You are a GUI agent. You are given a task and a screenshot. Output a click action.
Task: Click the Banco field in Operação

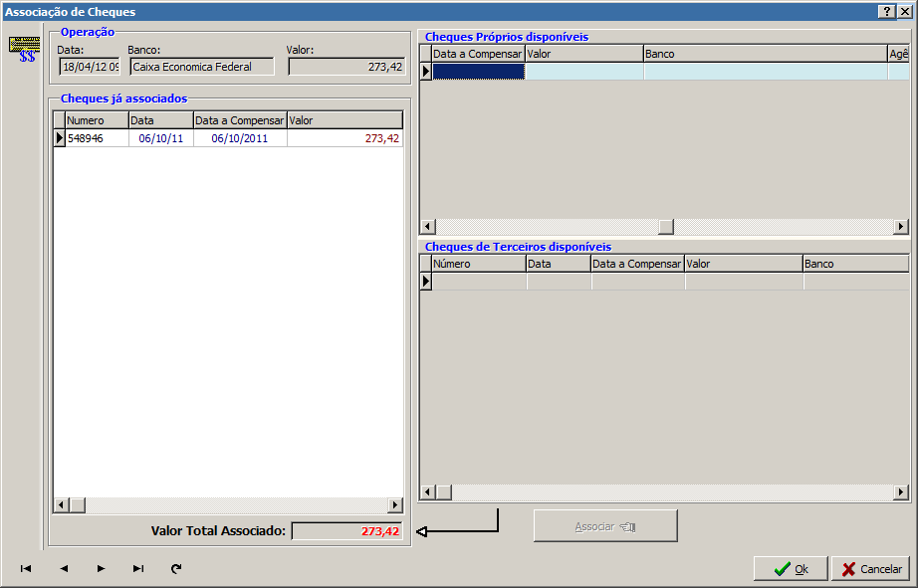click(201, 67)
